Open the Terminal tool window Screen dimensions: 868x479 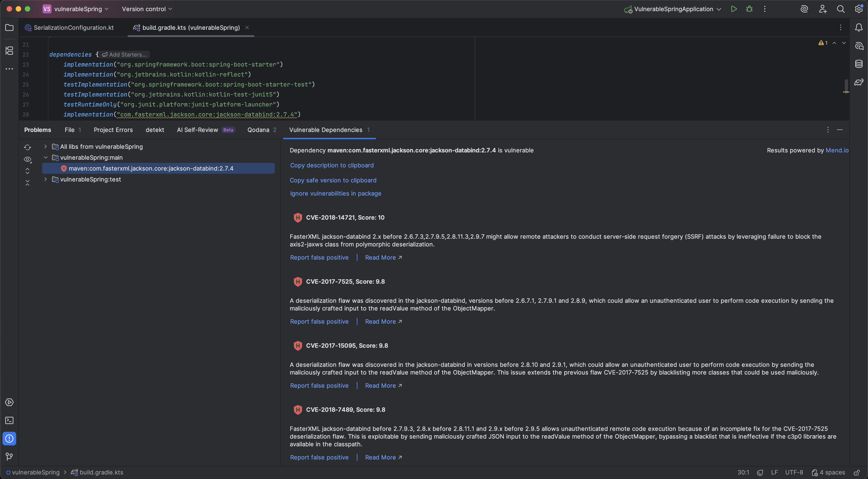[x=10, y=420]
